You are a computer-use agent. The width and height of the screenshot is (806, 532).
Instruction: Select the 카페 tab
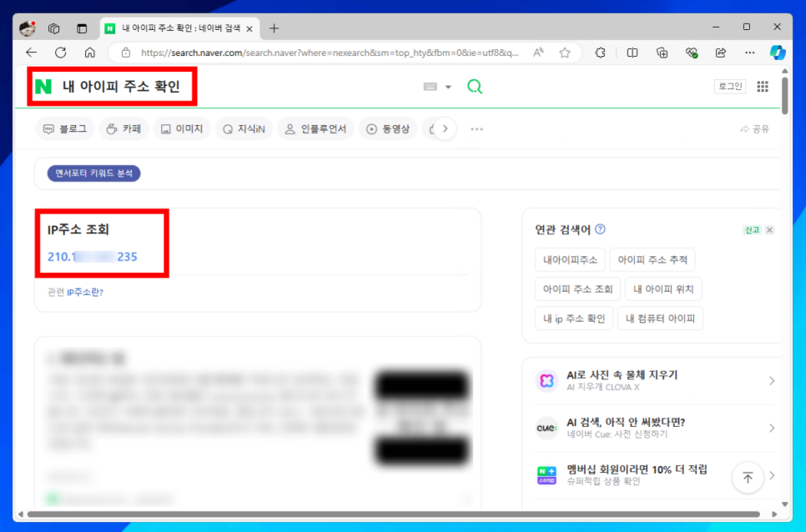tap(123, 129)
